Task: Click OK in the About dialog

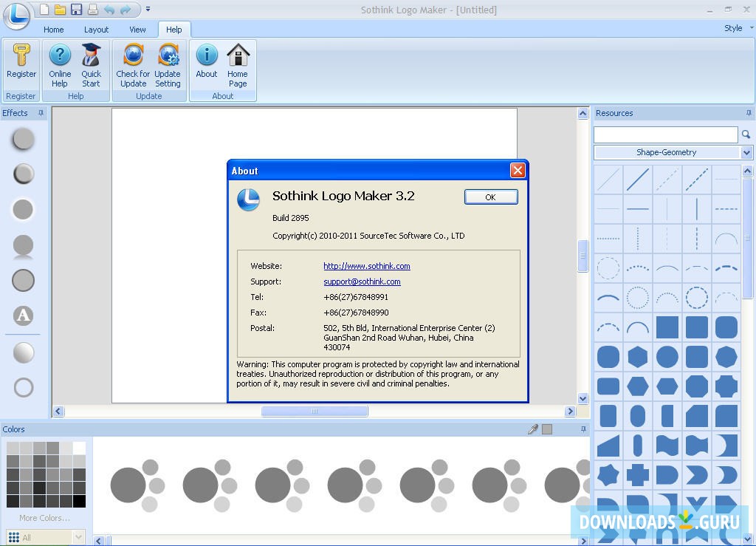Action: (x=491, y=197)
